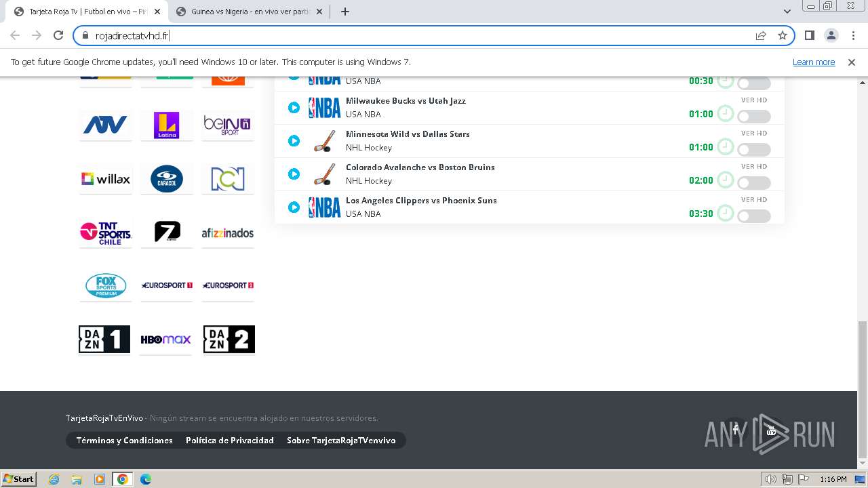Open the DAZN 1 channel
868x488 pixels.
click(104, 340)
